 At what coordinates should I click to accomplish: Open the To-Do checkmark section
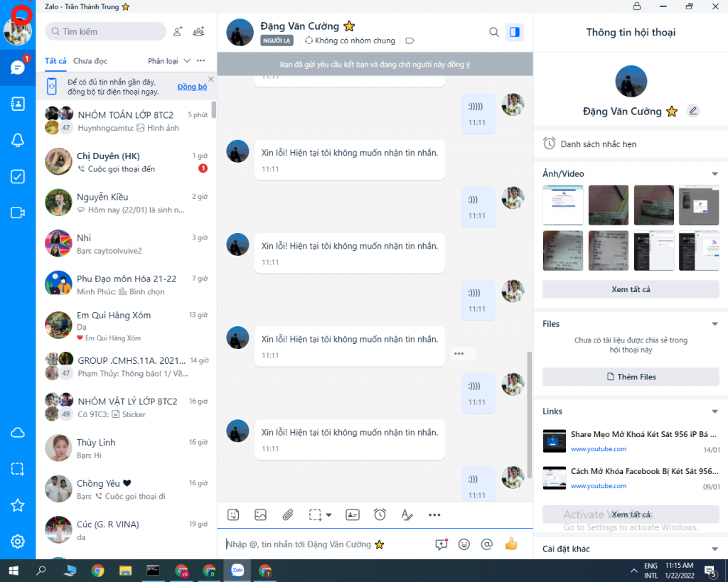(18, 176)
